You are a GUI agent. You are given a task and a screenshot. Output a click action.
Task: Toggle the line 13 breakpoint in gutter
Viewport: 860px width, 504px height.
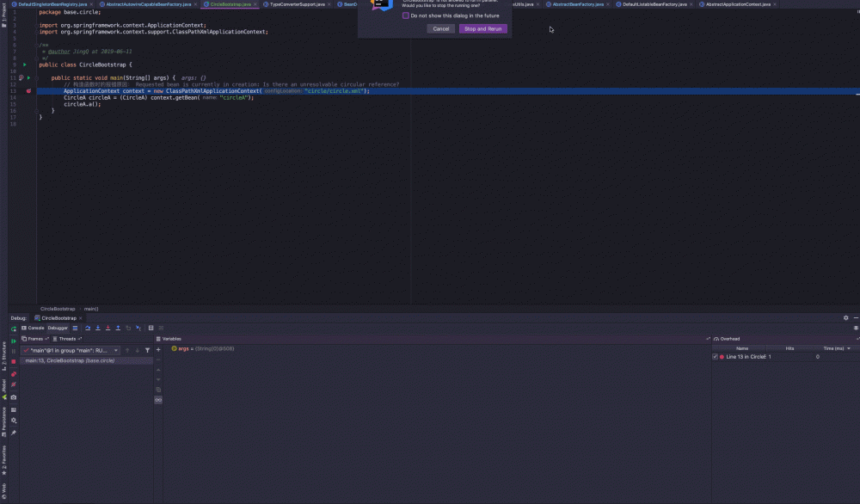[29, 90]
